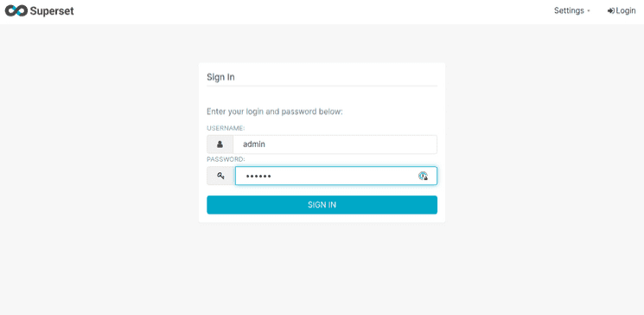
Task: Click the Superset infinity logo icon
Action: [x=16, y=11]
